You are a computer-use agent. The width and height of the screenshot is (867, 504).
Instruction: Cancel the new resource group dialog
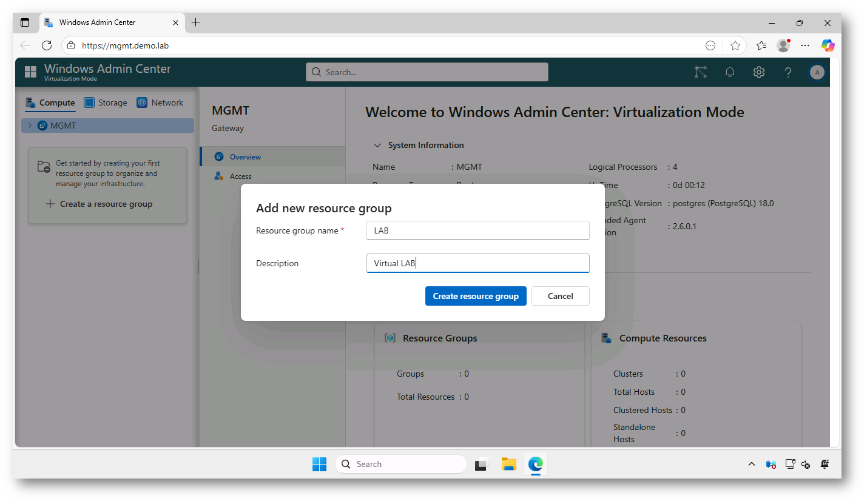click(x=560, y=296)
